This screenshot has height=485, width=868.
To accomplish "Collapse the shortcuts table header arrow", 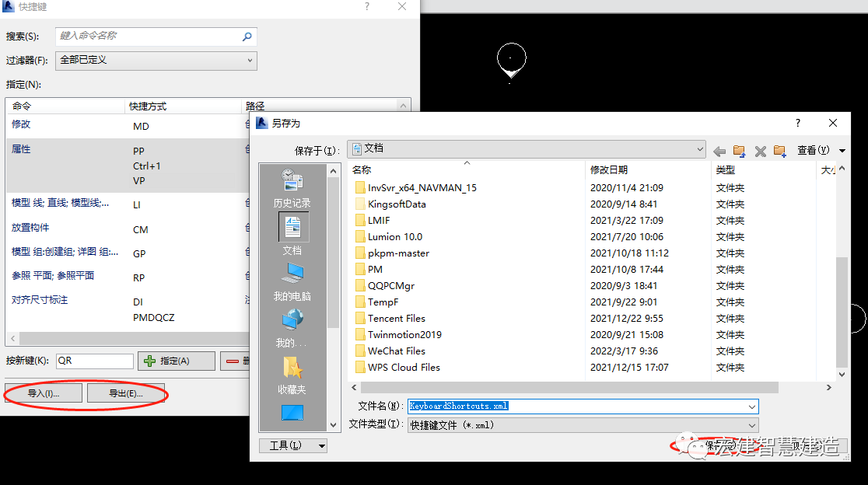I will [403, 106].
